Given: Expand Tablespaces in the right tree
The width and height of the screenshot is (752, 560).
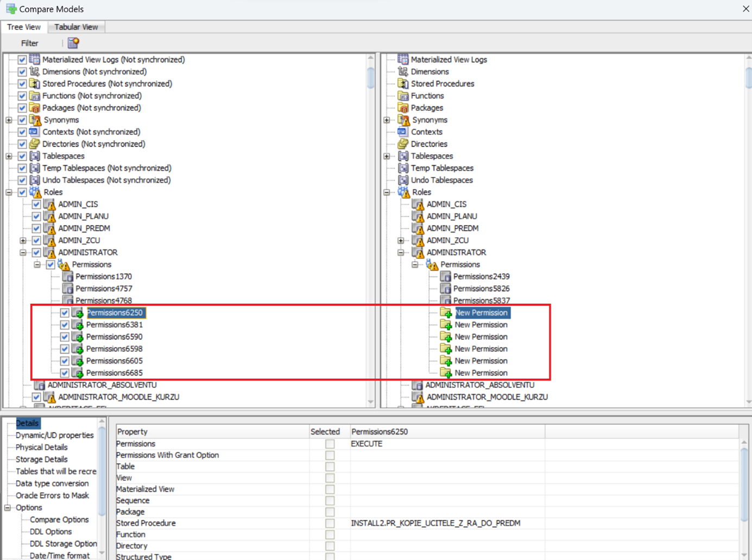Looking at the screenshot, I should pyautogui.click(x=387, y=156).
